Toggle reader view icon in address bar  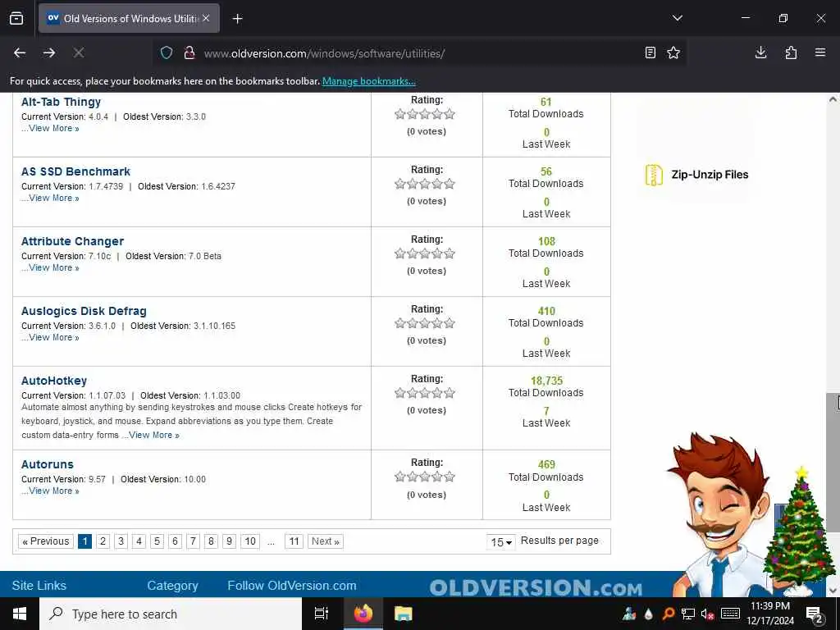click(x=651, y=52)
